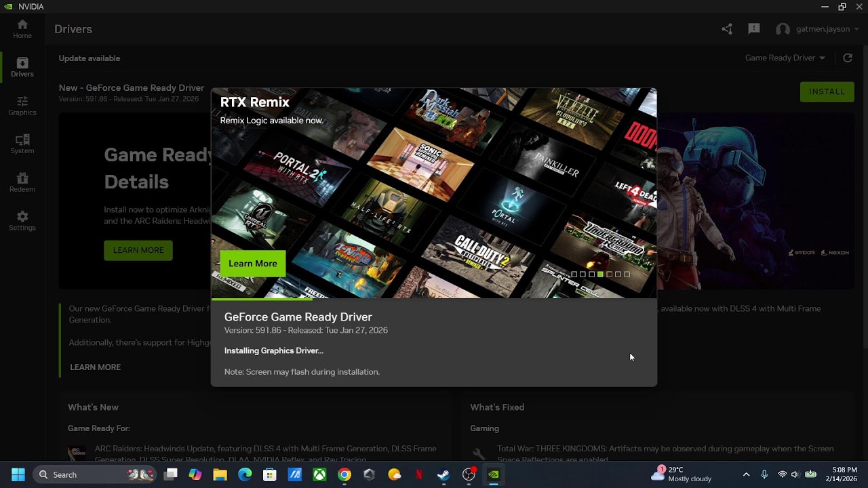This screenshot has width=868, height=488.
Task: Switch to Steam on the taskbar
Action: coord(443,474)
